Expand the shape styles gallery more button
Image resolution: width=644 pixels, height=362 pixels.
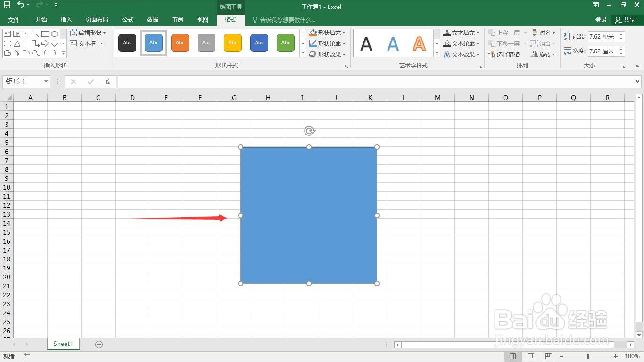(x=303, y=53)
